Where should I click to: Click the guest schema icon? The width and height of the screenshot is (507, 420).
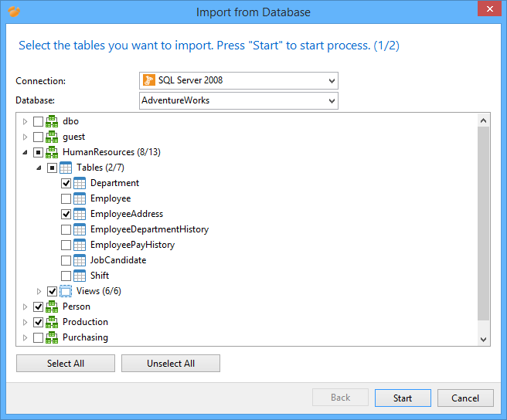click(x=52, y=137)
